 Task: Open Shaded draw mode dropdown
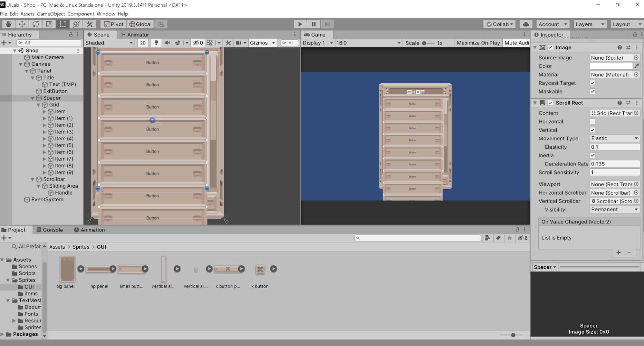coord(110,43)
